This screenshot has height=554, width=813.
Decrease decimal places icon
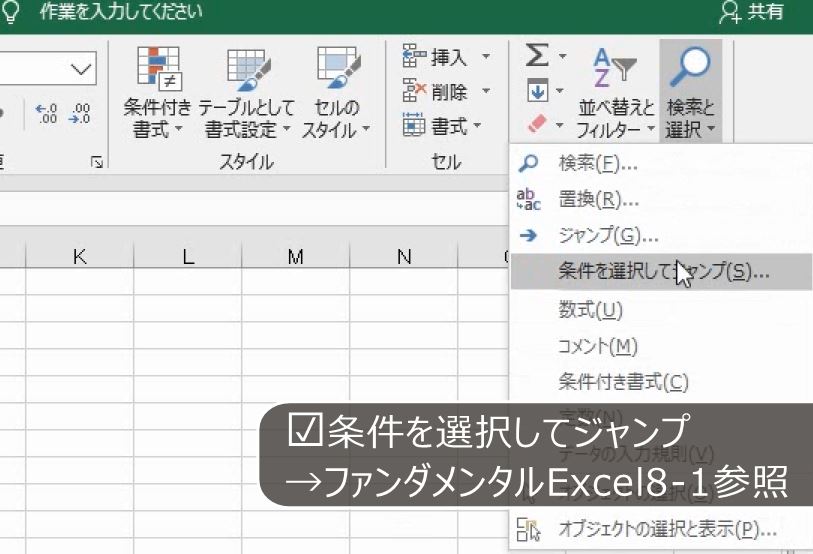[79, 114]
